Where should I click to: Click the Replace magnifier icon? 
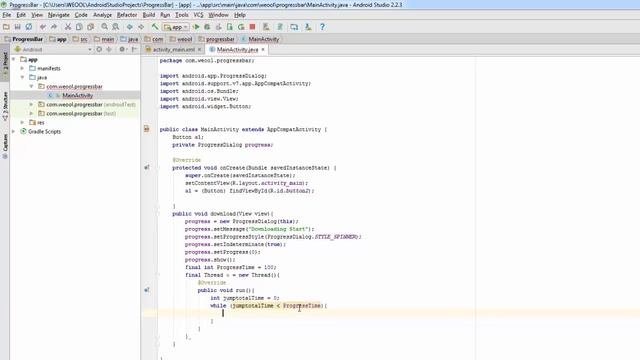pyautogui.click(x=116, y=27)
